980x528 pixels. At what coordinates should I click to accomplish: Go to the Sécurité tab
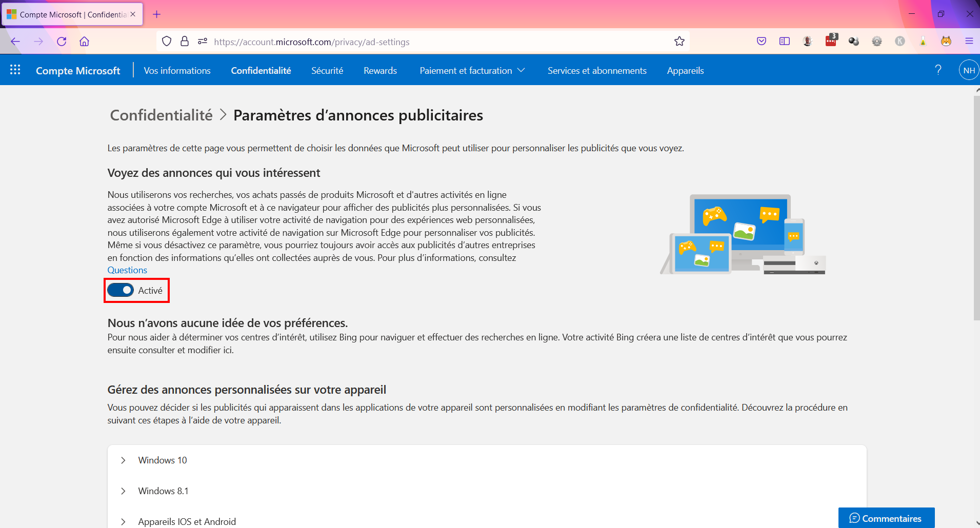(327, 71)
